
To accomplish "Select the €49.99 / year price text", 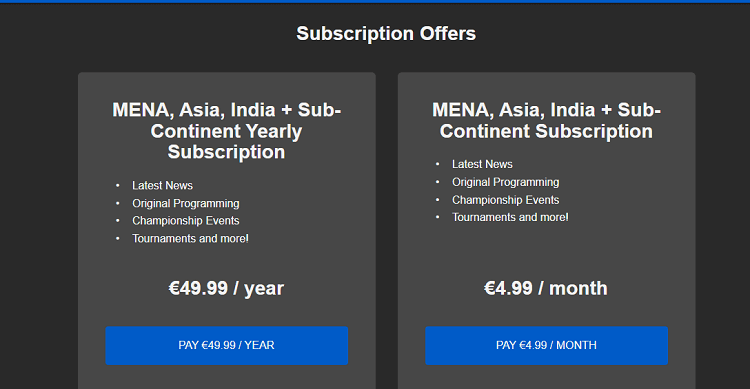I will 227,289.
